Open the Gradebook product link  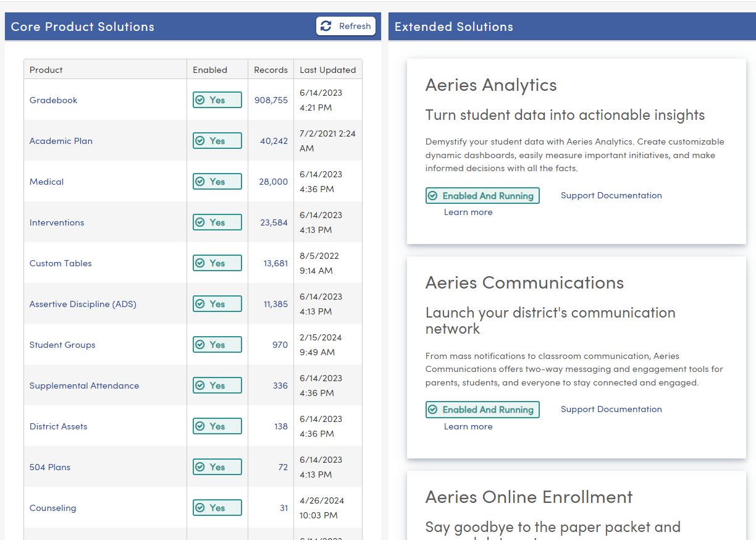coord(54,100)
